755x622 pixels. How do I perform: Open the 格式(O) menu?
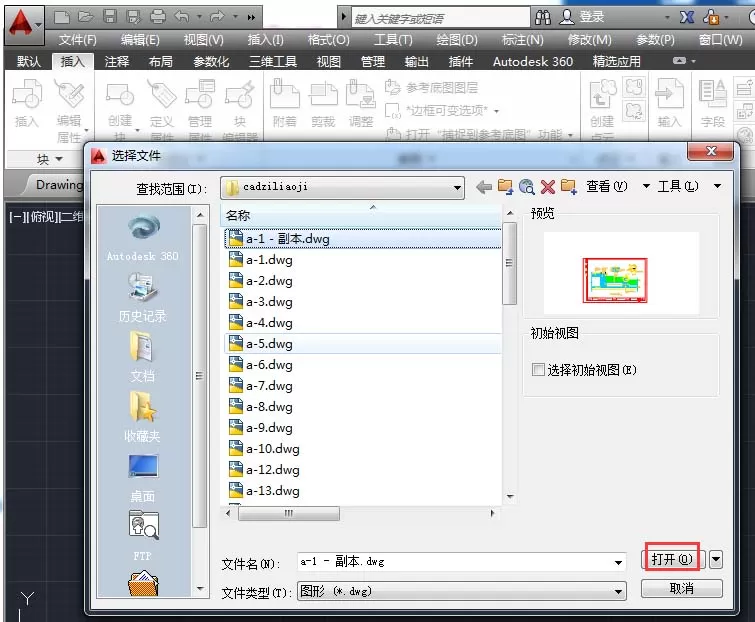tap(328, 40)
